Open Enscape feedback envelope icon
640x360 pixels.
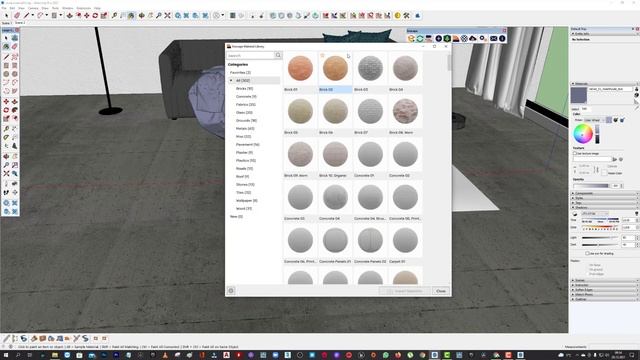tap(493, 38)
